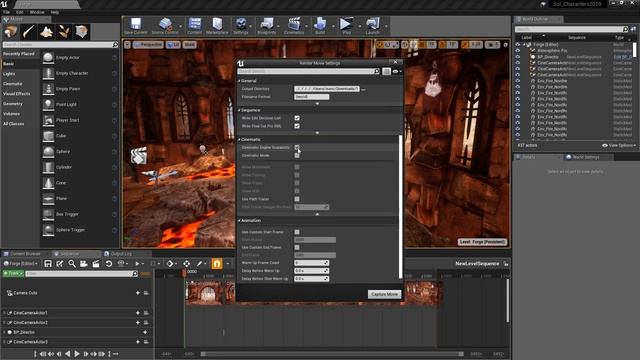Open the Settings toolbar icon
This screenshot has height=360, width=640.
tap(241, 26)
